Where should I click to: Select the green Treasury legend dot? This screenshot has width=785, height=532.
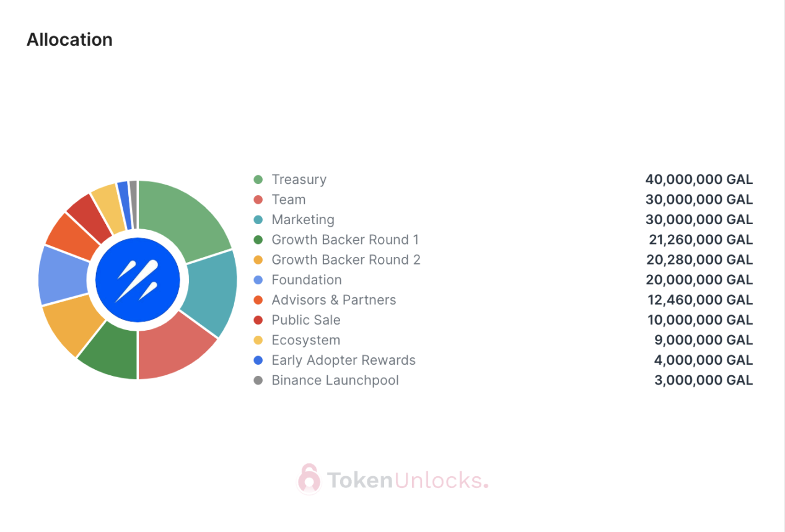[x=258, y=180]
